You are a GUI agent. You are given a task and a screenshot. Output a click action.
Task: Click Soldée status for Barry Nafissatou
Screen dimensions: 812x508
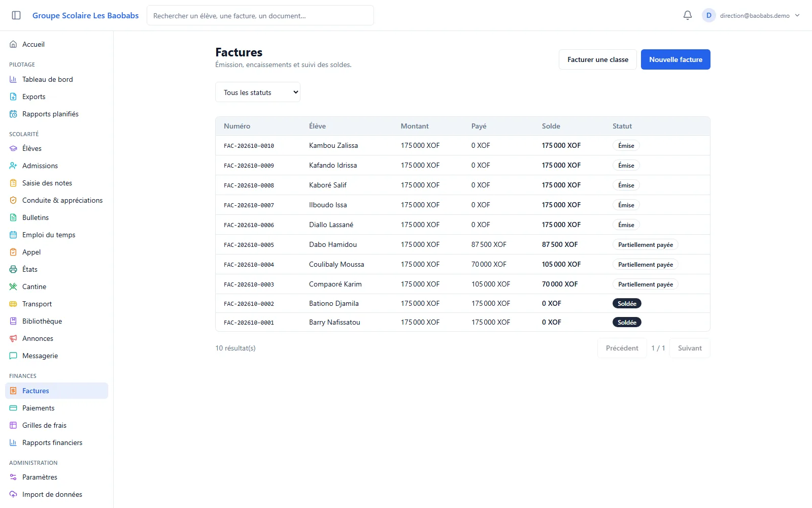627,322
